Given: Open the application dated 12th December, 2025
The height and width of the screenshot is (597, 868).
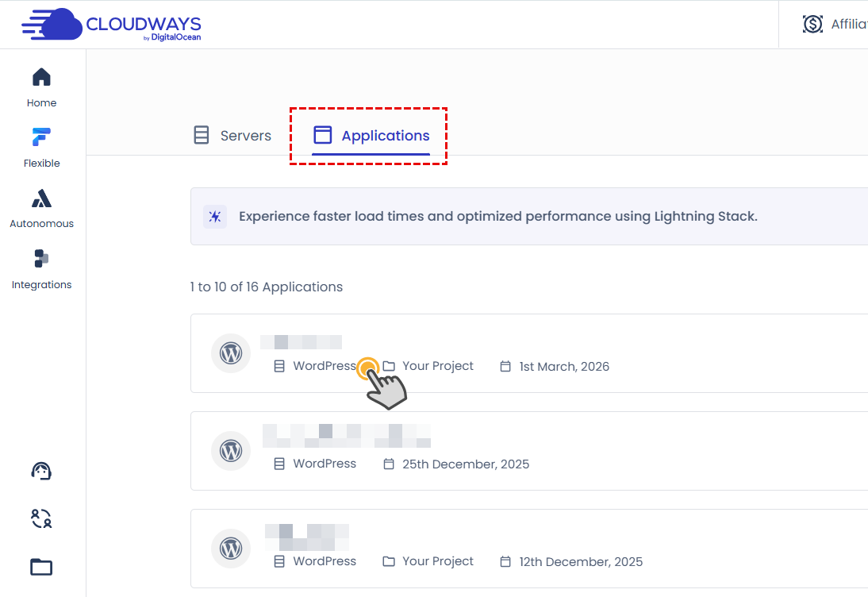Looking at the screenshot, I should pyautogui.click(x=529, y=549).
